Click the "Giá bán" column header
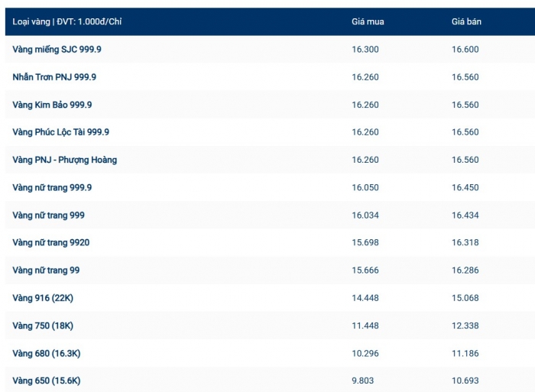 point(466,21)
